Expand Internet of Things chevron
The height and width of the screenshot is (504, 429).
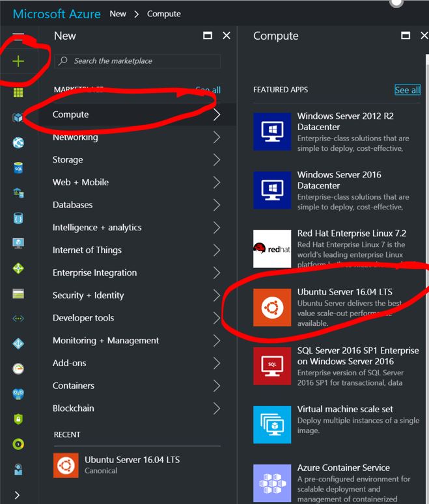click(x=217, y=250)
